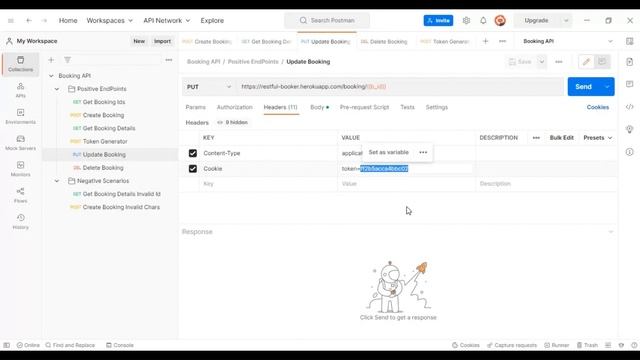The width and height of the screenshot is (640, 360).
Task: Go back with the left arrow
Action: tap(29, 20)
